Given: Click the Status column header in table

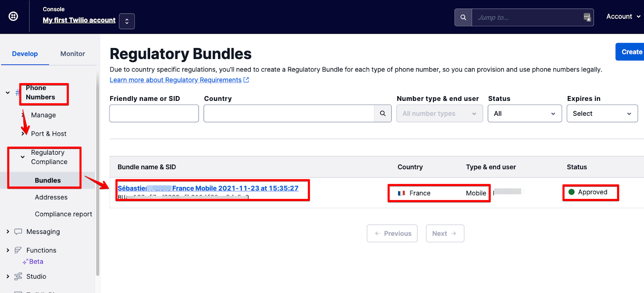Looking at the screenshot, I should tap(577, 167).
